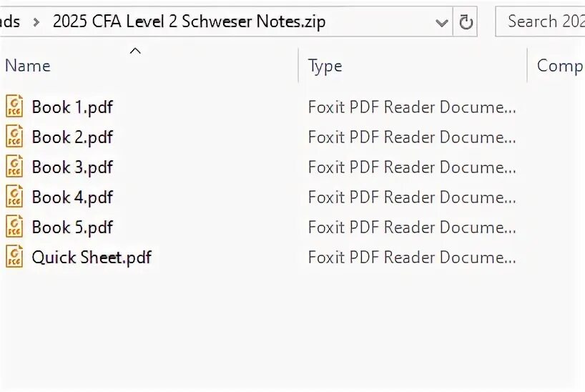Click the Compressed size column header
The width and height of the screenshot is (585, 392).
(x=559, y=66)
